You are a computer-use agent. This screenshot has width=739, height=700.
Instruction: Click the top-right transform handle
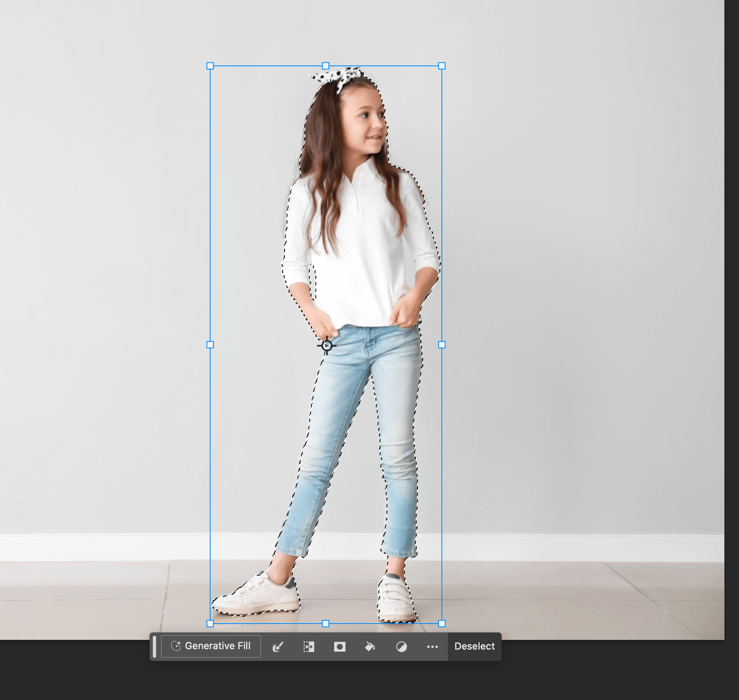pos(442,66)
